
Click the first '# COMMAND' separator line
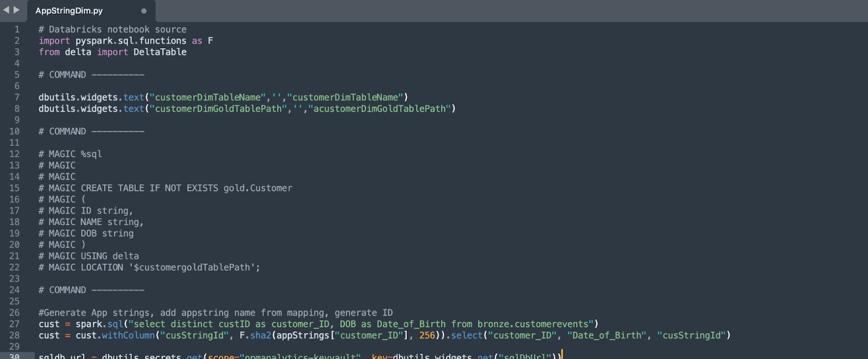[x=91, y=75]
